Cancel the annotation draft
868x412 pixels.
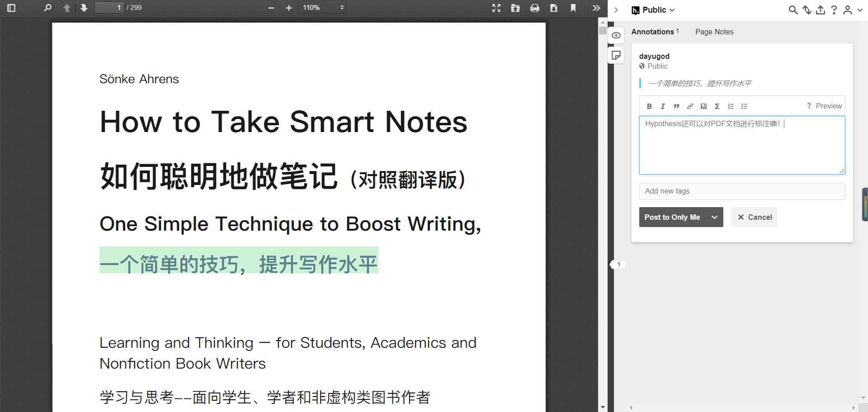click(754, 217)
